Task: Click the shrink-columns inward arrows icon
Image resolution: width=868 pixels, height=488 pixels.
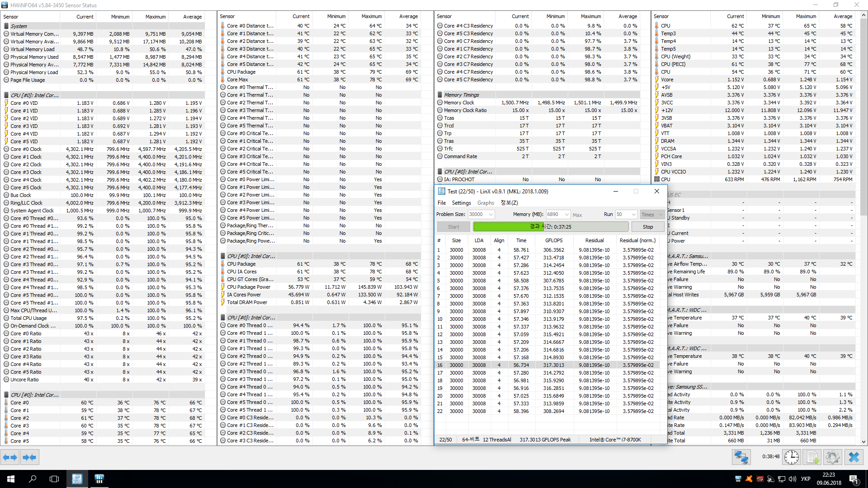Action: [x=29, y=457]
